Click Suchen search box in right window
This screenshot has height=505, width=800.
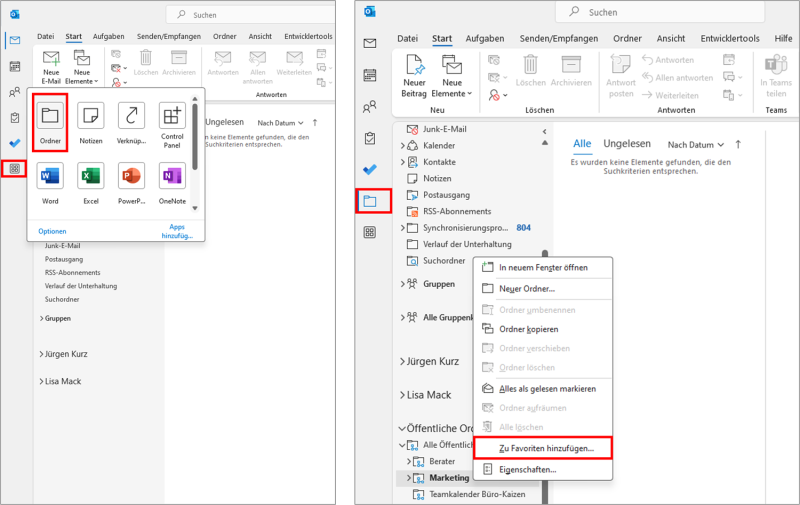tap(660, 12)
